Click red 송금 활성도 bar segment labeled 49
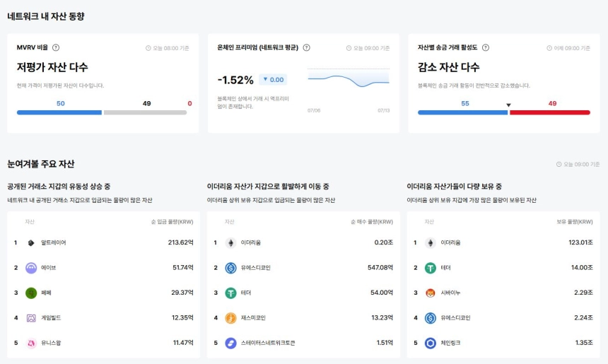Image resolution: width=608 pixels, height=364 pixels. tap(550, 112)
